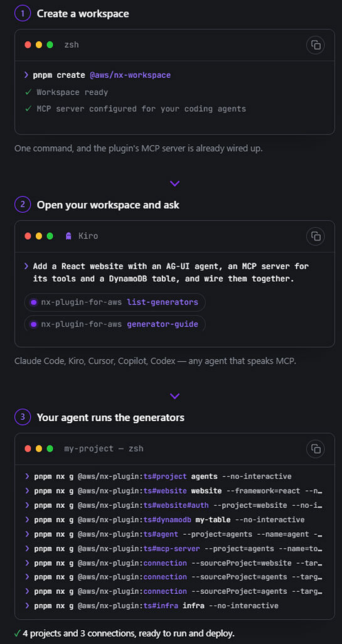Click the 'MCP server configured' check line

pyautogui.click(x=136, y=109)
